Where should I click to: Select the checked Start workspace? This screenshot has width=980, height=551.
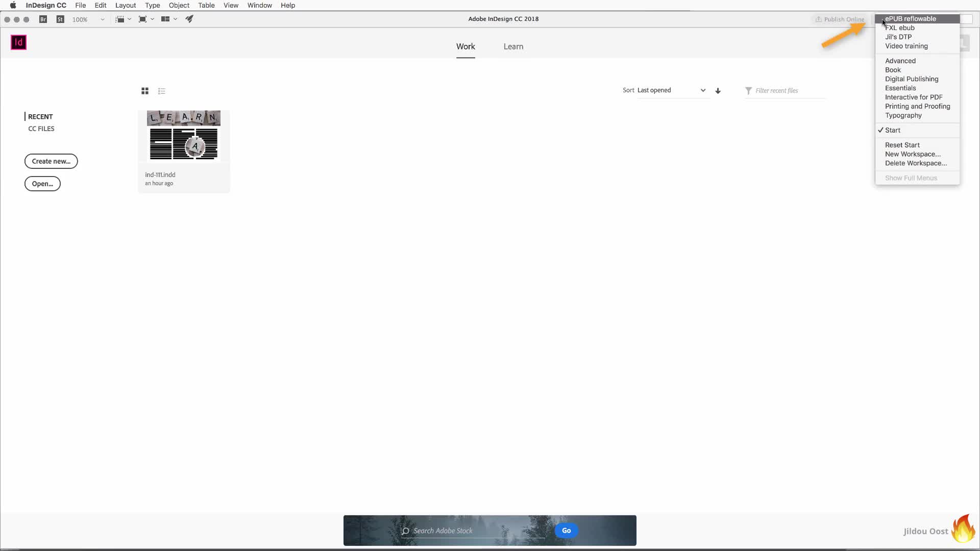click(x=917, y=131)
